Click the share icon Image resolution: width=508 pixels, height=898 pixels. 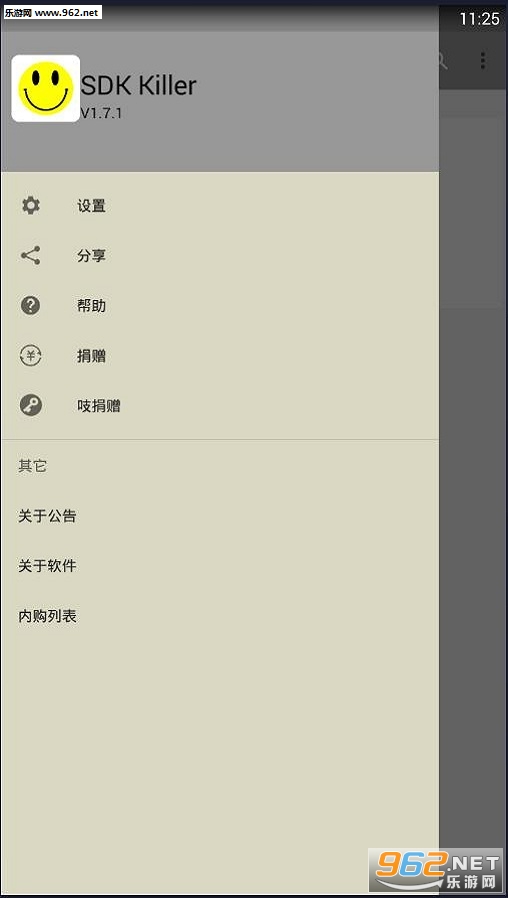[30, 255]
